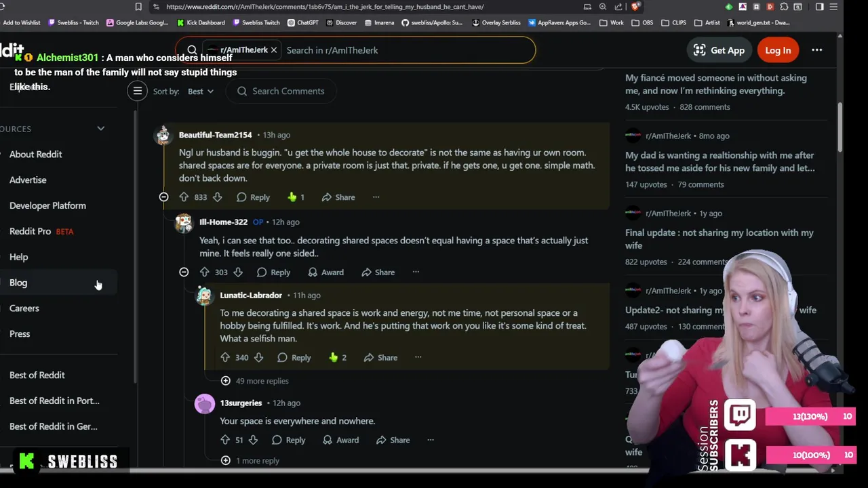Collapse Ill-Home-322's reply thread
This screenshot has width=868, height=488.
(x=184, y=272)
